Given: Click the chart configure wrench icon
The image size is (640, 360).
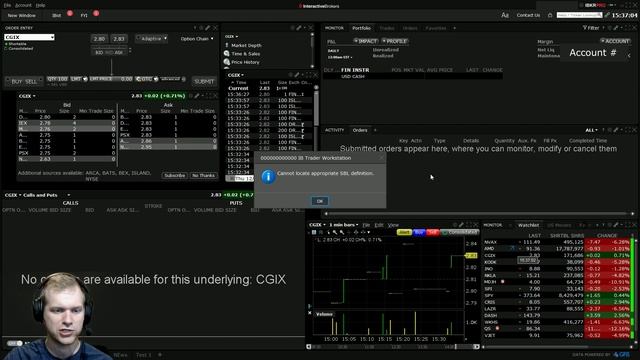Looking at the screenshot, I should click(x=461, y=225).
